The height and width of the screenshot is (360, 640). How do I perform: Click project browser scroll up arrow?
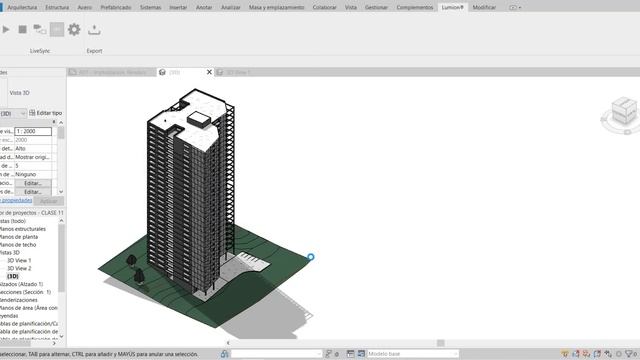(61, 221)
